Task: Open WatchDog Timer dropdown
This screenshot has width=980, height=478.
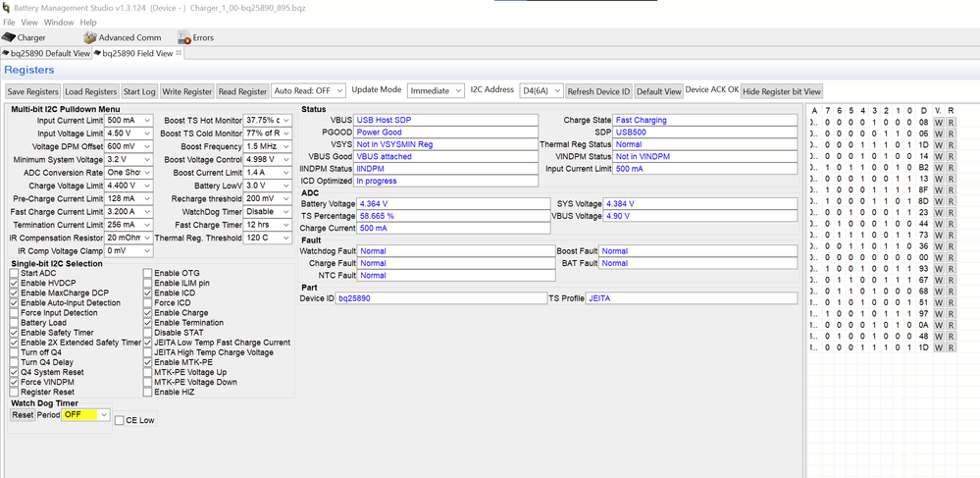Action: [268, 212]
